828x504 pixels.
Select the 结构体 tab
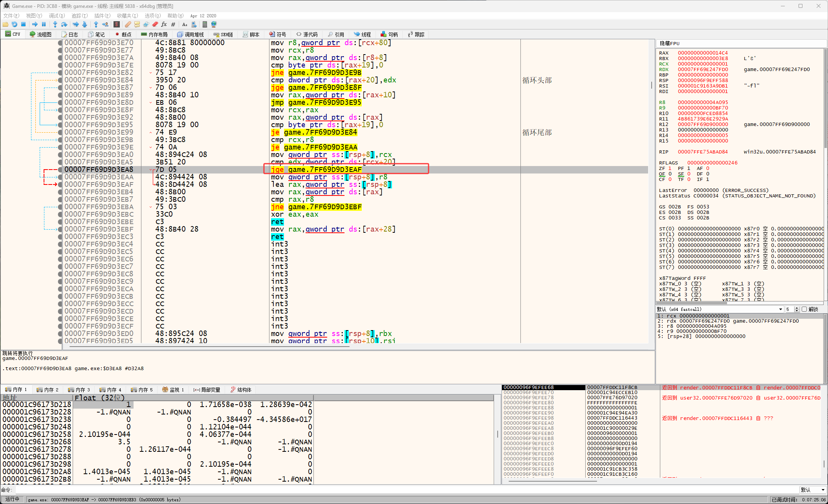[x=241, y=390]
